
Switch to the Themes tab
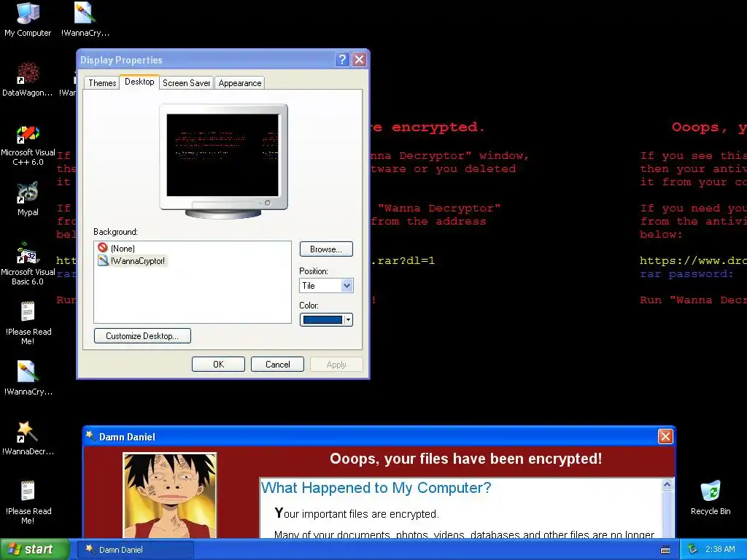[x=102, y=83]
